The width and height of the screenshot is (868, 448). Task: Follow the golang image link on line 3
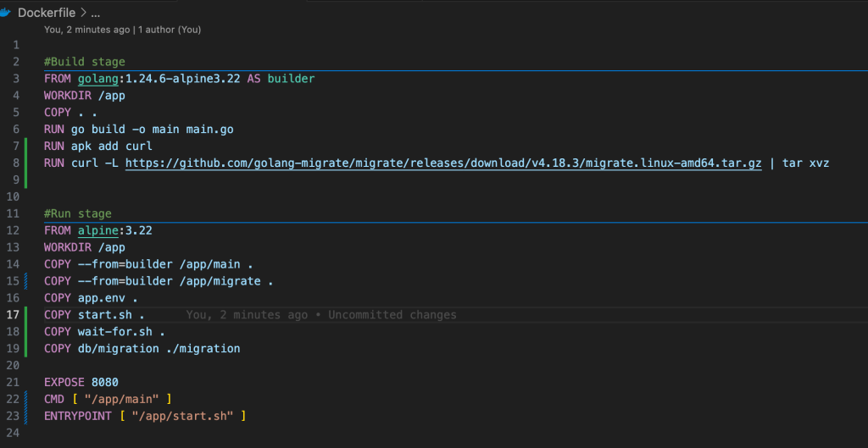pyautogui.click(x=108, y=79)
